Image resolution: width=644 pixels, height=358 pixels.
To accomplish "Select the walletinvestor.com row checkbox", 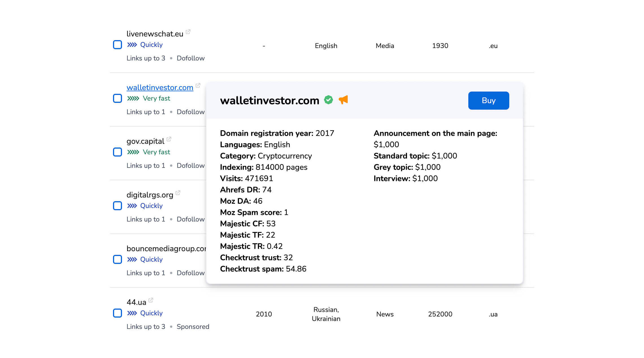I will [118, 98].
